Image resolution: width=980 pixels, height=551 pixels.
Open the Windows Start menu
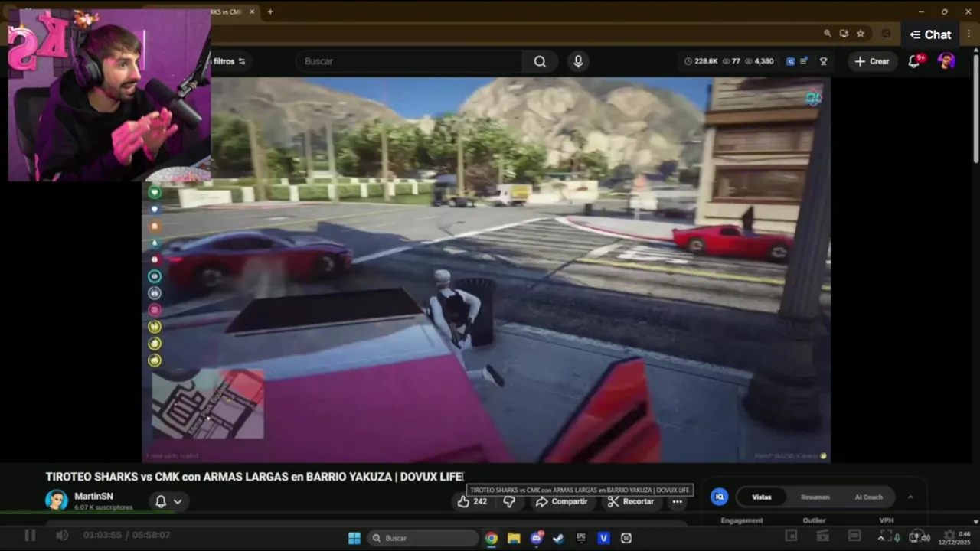tap(354, 538)
